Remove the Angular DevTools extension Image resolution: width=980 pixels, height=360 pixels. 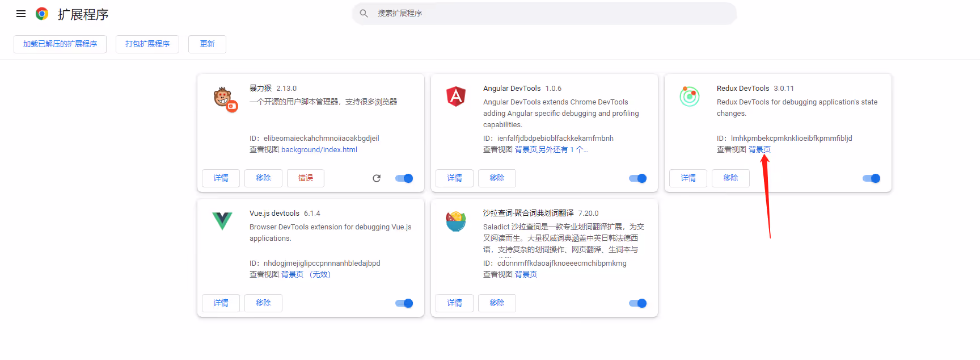pyautogui.click(x=497, y=178)
